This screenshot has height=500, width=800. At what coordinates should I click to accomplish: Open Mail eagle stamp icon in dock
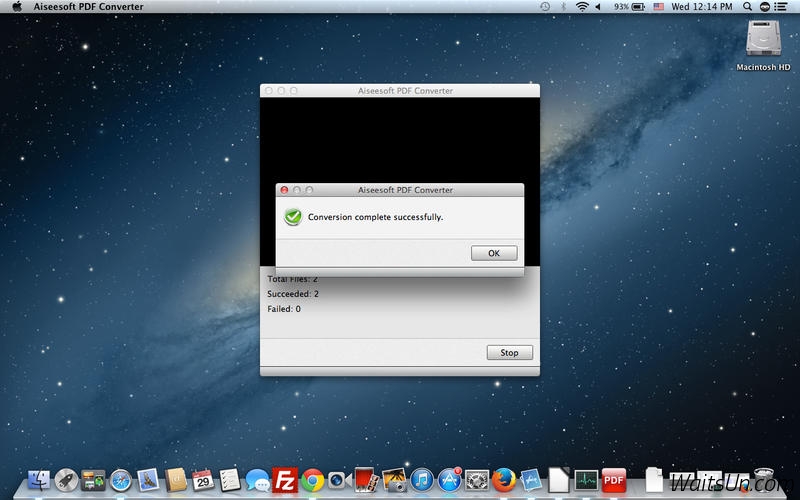tap(148, 481)
